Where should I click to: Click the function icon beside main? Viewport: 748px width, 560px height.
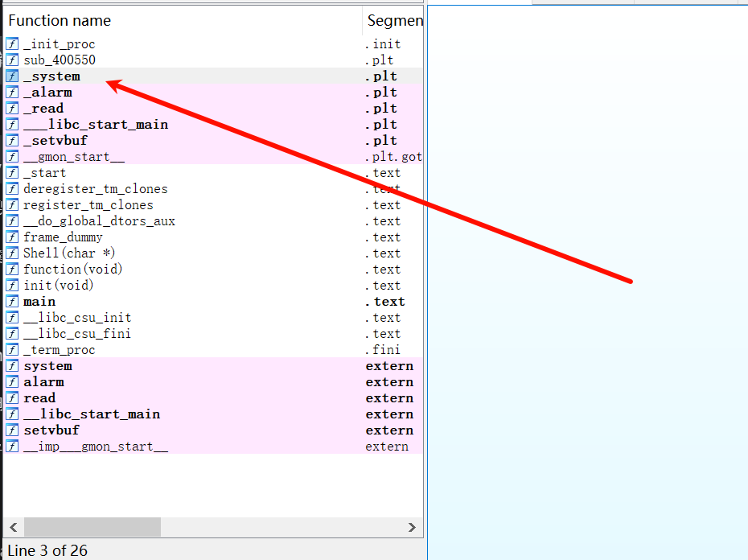(12, 301)
